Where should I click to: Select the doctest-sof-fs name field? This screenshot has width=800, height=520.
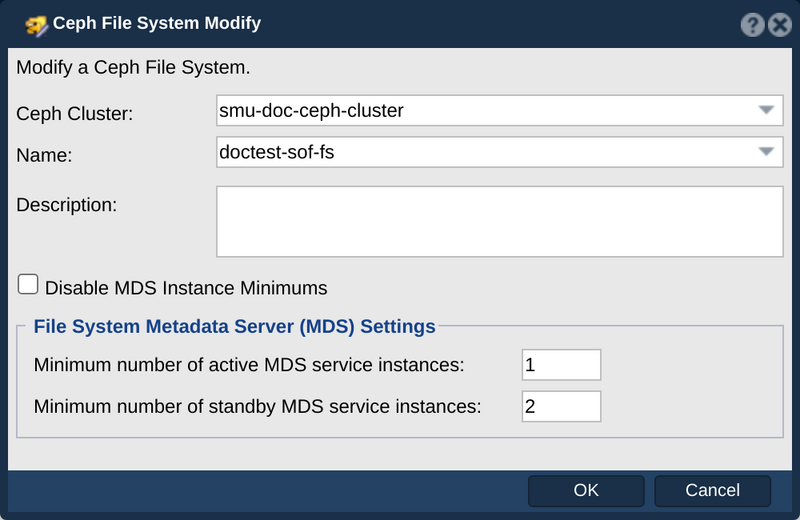[499, 152]
